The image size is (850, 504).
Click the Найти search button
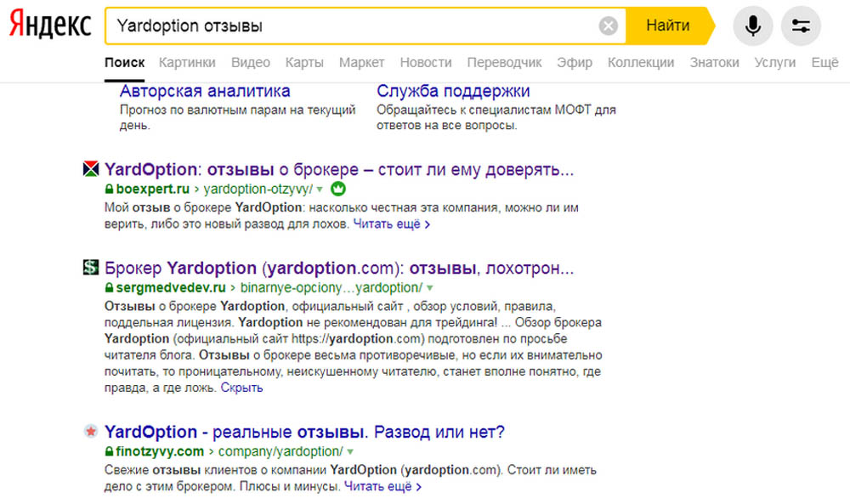coord(669,25)
